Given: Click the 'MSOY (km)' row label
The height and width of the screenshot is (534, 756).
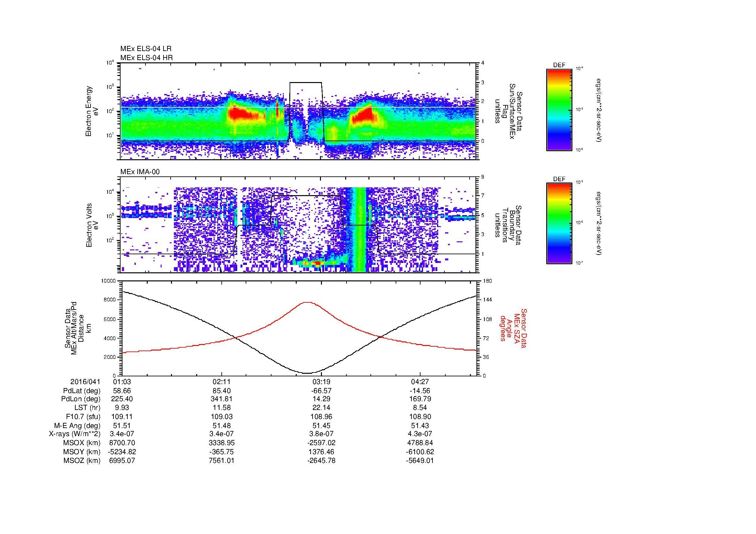Looking at the screenshot, I should (x=82, y=452).
